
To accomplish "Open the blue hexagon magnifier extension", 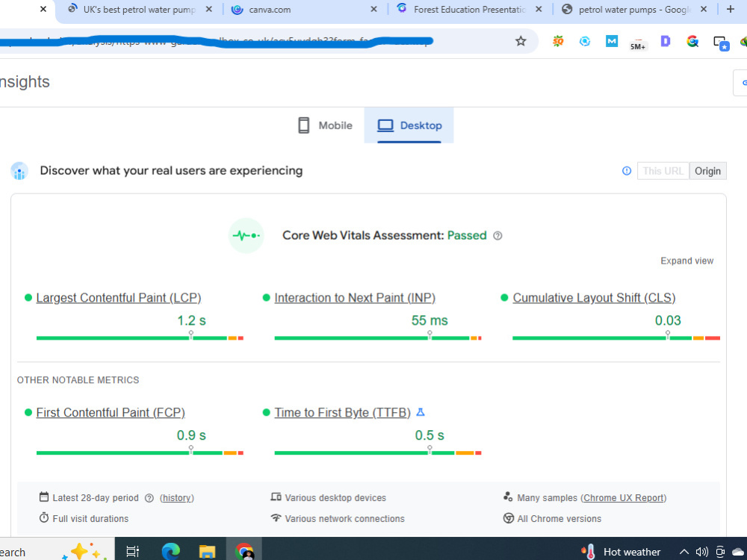I will pyautogui.click(x=585, y=41).
